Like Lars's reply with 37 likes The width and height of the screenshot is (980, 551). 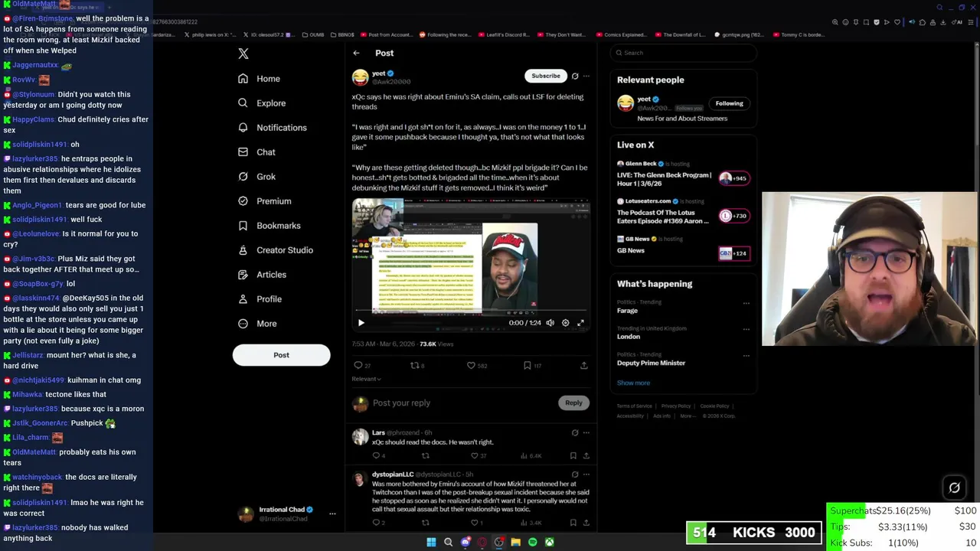coord(479,456)
